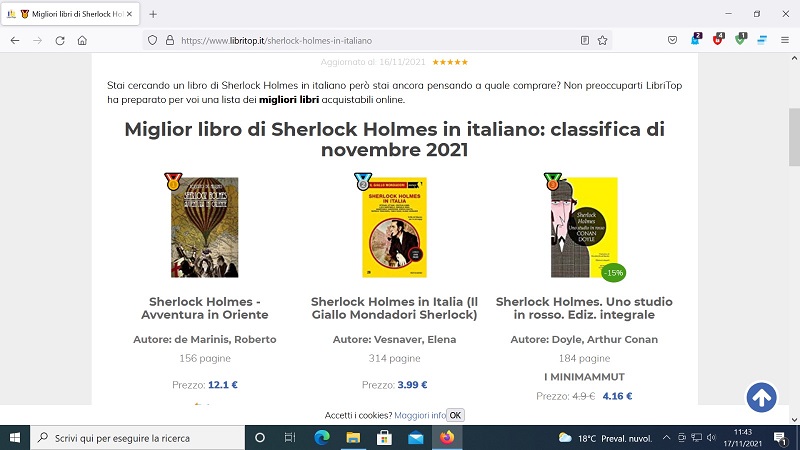Click the Uno studio in rosso cover
The height and width of the screenshot is (450, 800).
tap(584, 228)
